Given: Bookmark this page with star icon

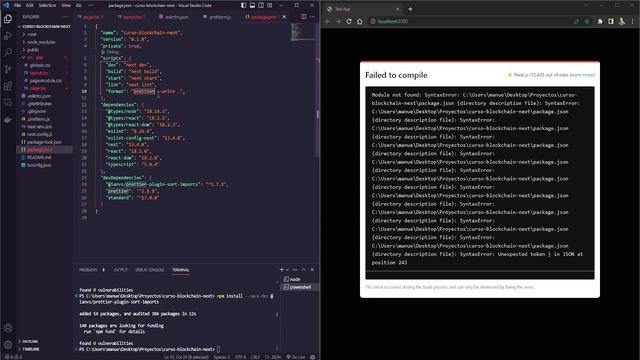Looking at the screenshot, I should coord(587,21).
